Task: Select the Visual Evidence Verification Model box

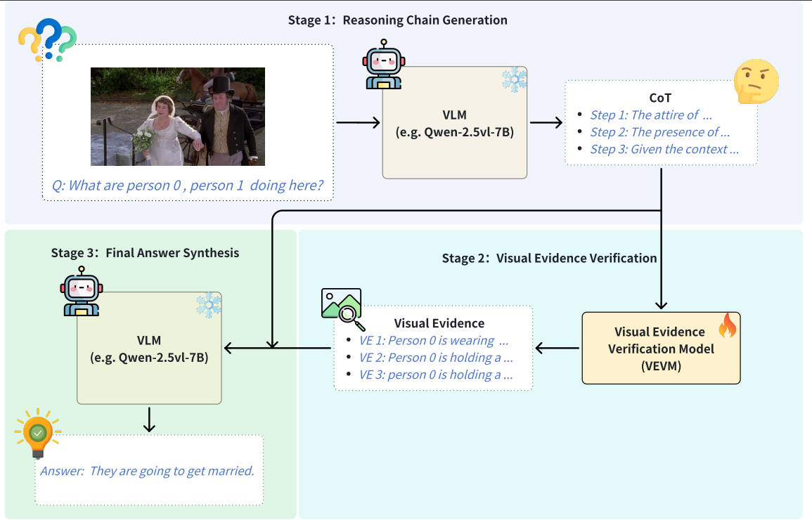Action: 661,348
